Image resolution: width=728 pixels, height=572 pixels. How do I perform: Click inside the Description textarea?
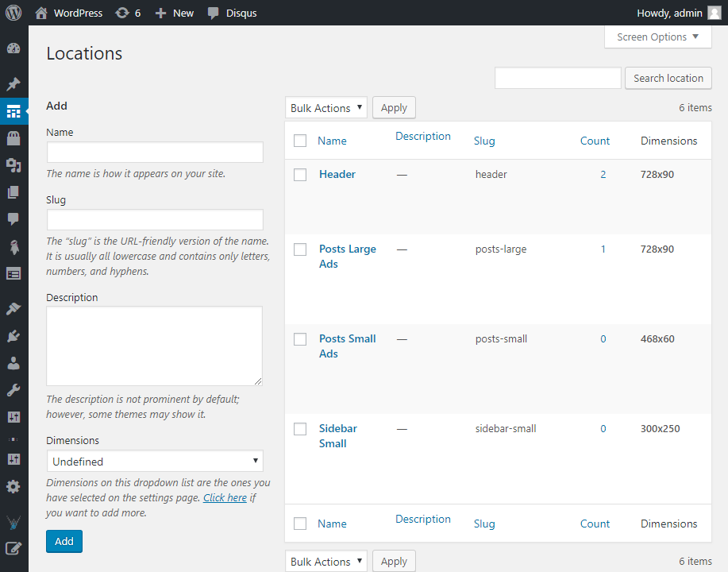pos(155,346)
